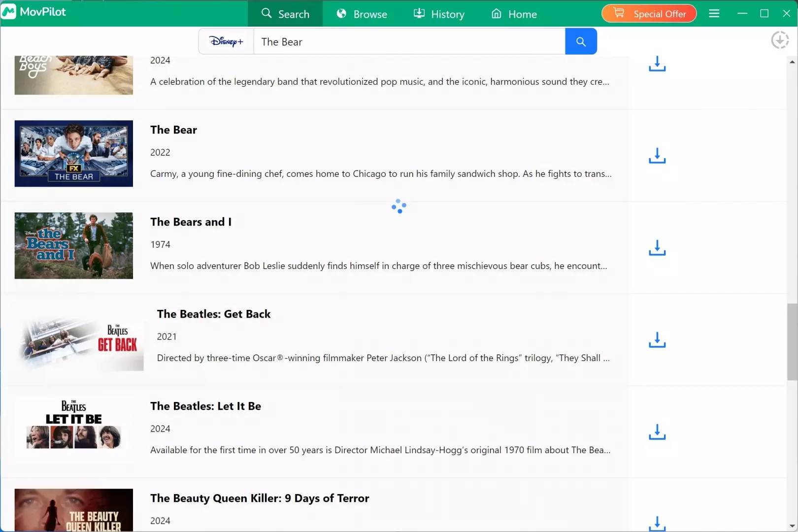
Task: Click the year 1974
Action: click(160, 244)
